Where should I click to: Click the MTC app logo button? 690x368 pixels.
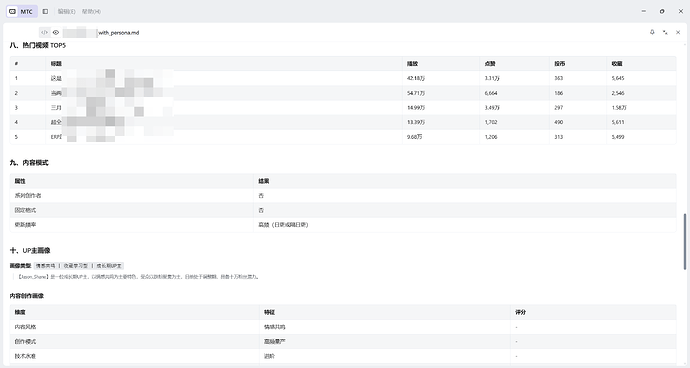pos(22,11)
